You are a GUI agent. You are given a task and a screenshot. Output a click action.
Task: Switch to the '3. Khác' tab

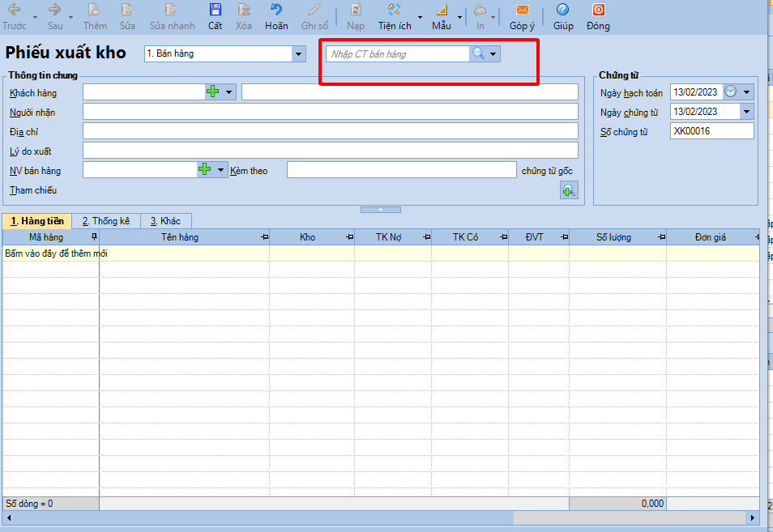click(165, 221)
